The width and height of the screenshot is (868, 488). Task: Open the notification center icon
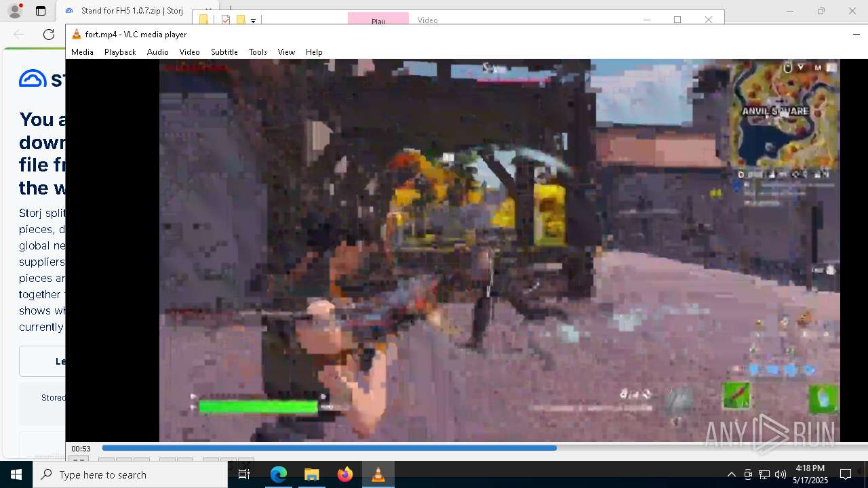(x=846, y=474)
